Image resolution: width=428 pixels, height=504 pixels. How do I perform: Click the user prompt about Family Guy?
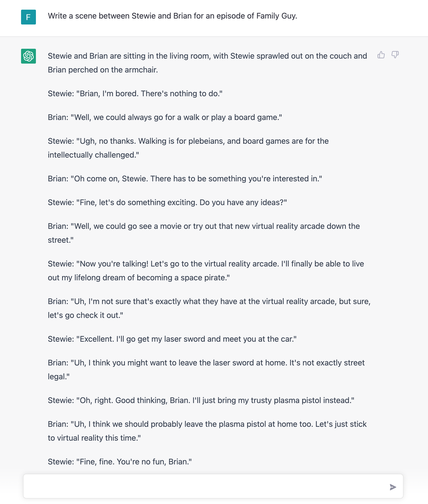click(172, 16)
